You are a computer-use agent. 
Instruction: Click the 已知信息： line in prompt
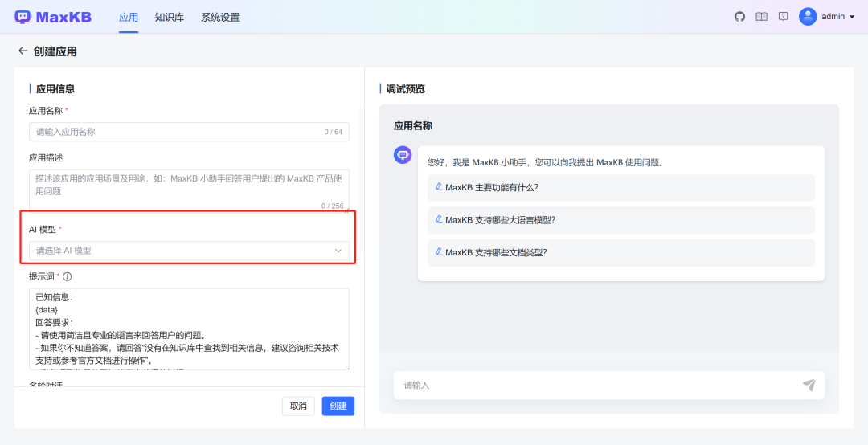[x=55, y=297]
